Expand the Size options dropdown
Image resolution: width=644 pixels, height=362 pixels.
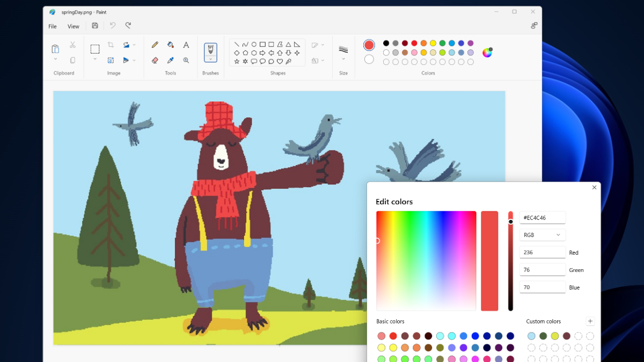coord(343,60)
